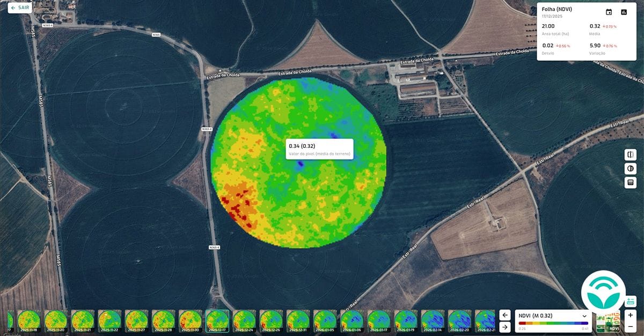Zoom in with the plus button
Viewport: 644px width, 336px height.
[631, 315]
